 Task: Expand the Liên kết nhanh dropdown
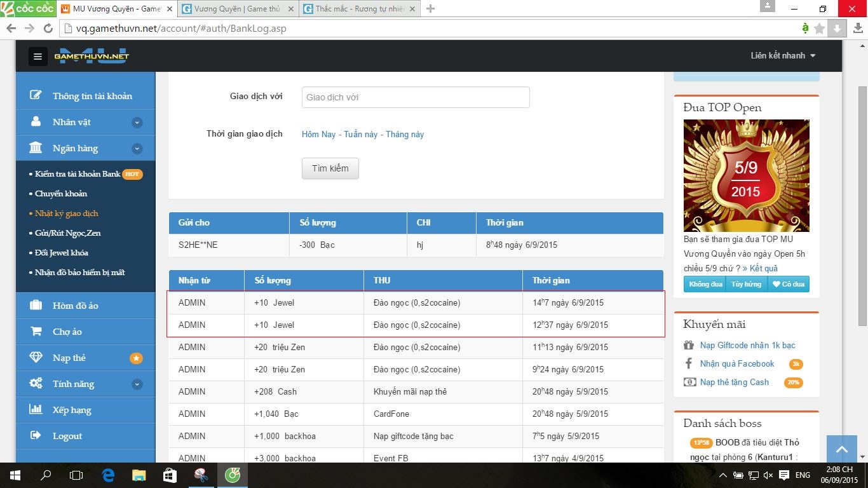click(x=782, y=56)
